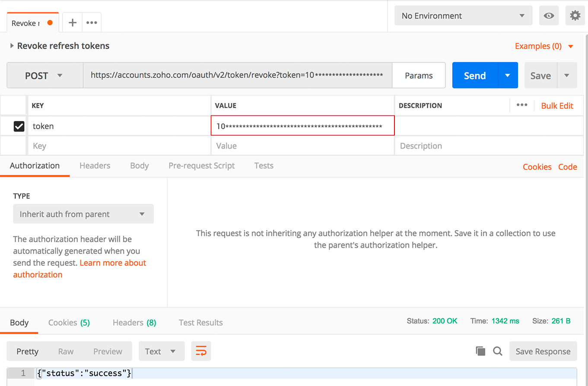Click the tab options ellipsis icon
588x386 pixels.
click(92, 23)
